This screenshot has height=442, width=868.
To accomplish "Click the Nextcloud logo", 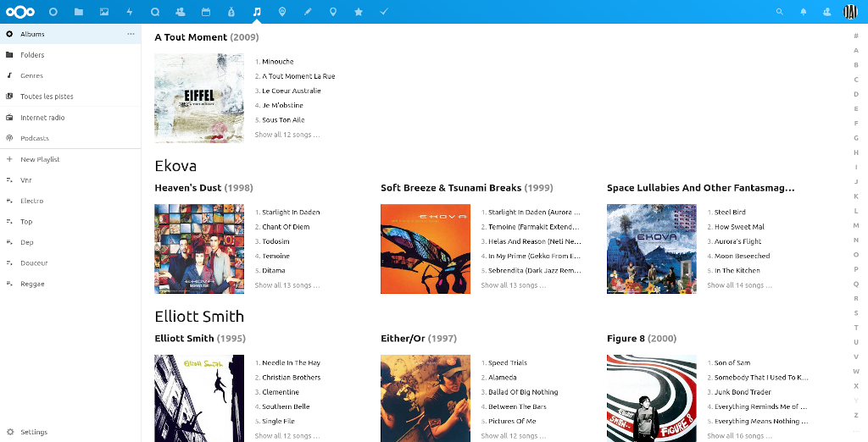I will [20, 12].
